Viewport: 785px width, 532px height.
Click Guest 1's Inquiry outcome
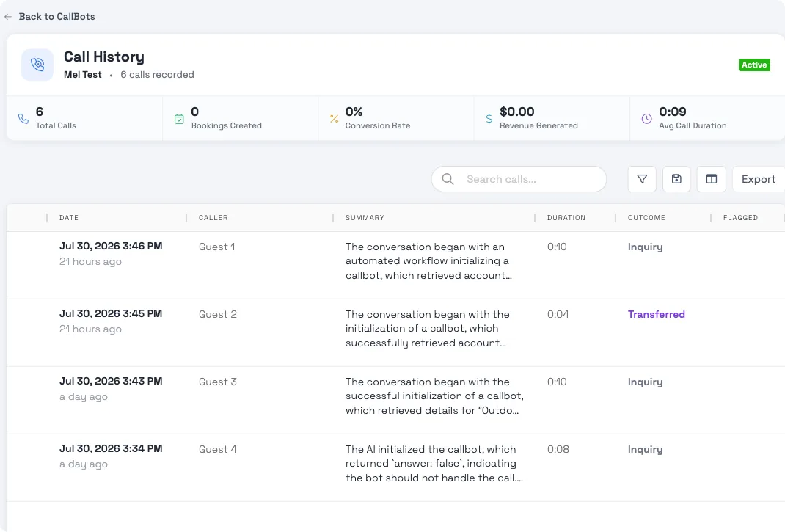click(x=646, y=247)
